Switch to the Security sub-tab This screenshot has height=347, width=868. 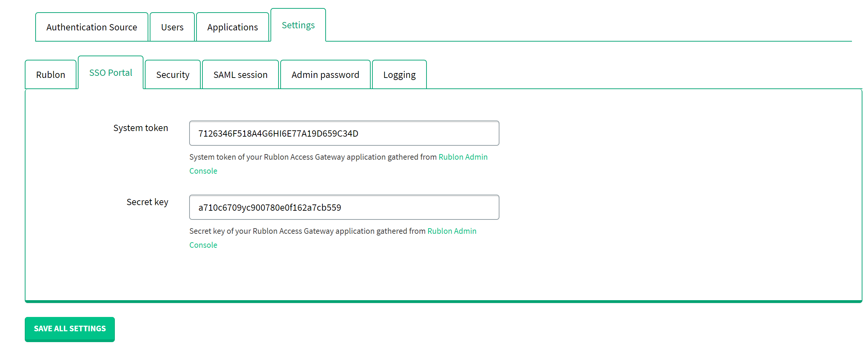click(x=173, y=75)
